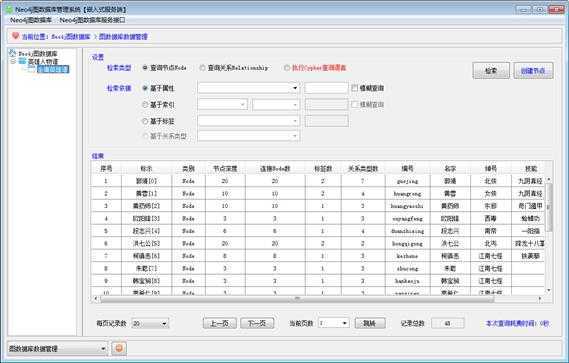Click the 标签数 column header

[x=323, y=168]
